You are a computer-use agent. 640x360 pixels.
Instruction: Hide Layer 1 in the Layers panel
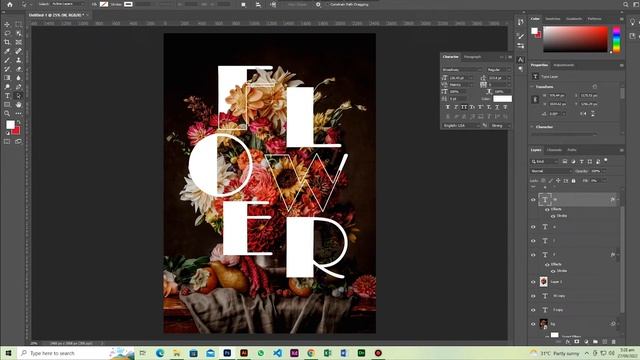(x=533, y=282)
